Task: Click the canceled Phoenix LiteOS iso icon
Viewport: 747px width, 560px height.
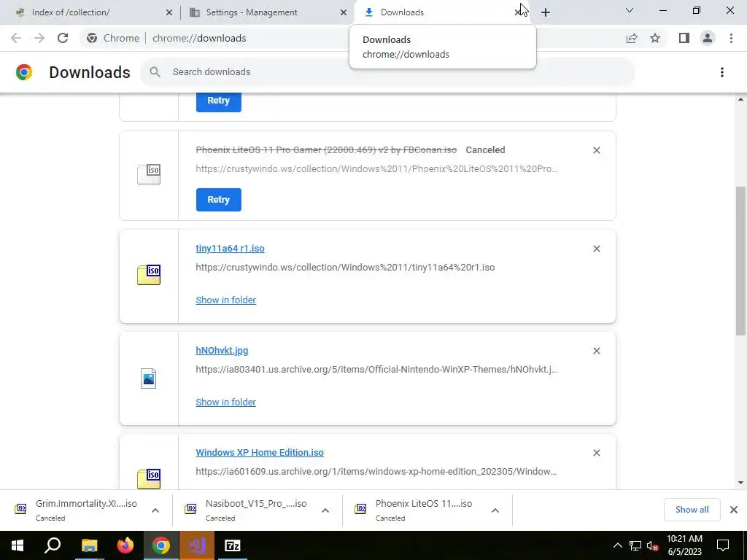Action: [149, 174]
